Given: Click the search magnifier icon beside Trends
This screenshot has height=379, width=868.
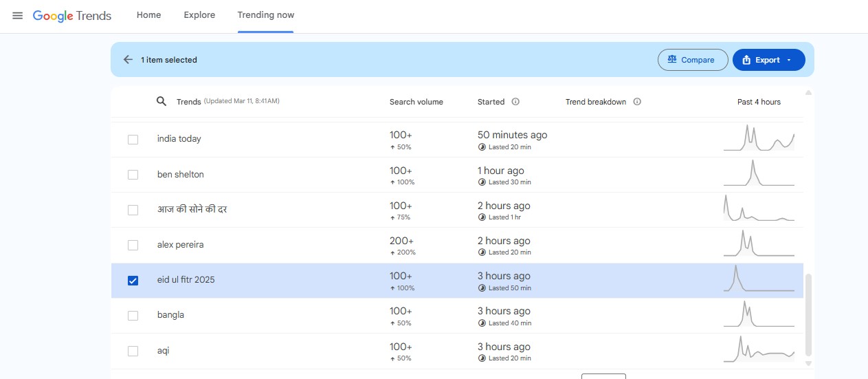Looking at the screenshot, I should tap(162, 102).
